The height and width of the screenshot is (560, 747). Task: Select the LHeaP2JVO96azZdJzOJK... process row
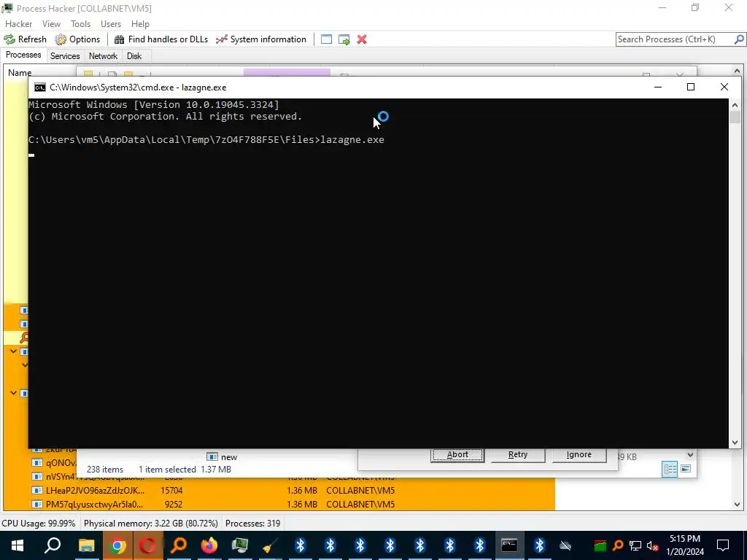[279, 490]
